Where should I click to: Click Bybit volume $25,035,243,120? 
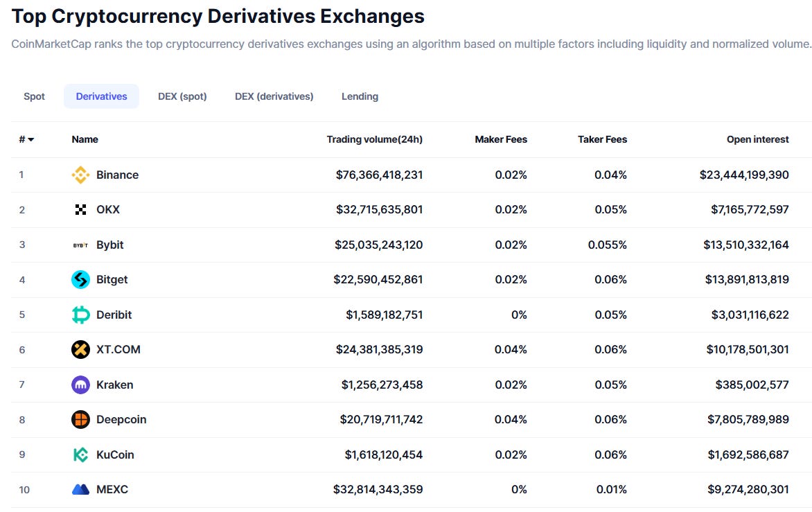pyautogui.click(x=378, y=245)
